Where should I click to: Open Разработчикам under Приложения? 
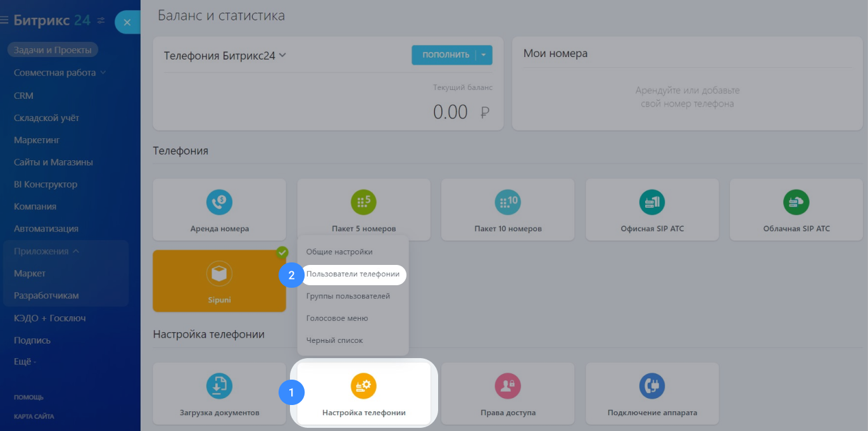coord(46,295)
